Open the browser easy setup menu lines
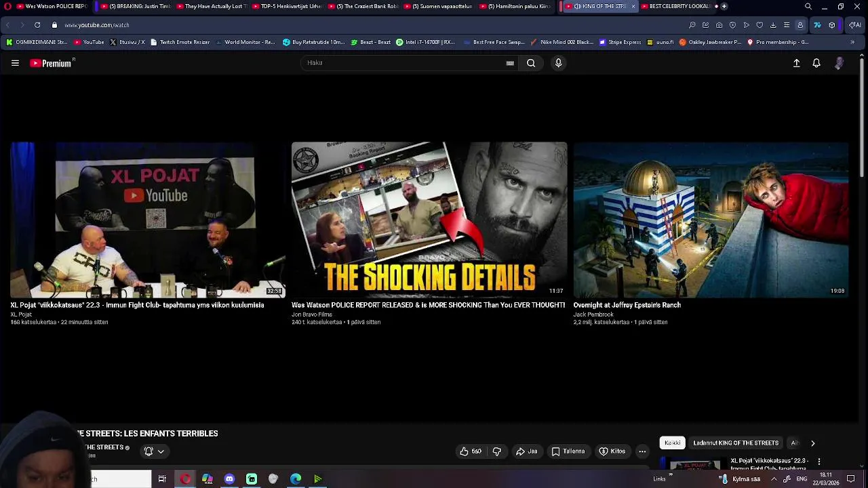Image resolution: width=868 pixels, height=488 pixels. (x=787, y=25)
